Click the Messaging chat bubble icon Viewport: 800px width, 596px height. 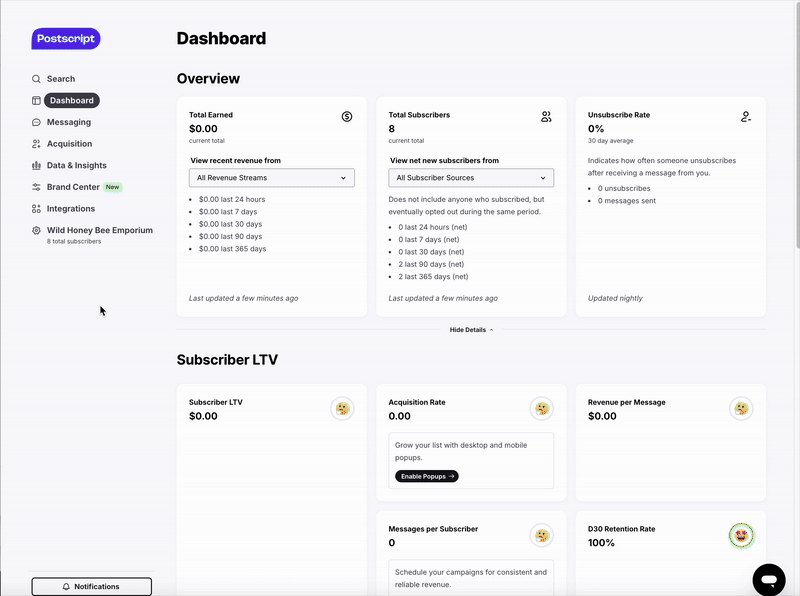tap(36, 122)
